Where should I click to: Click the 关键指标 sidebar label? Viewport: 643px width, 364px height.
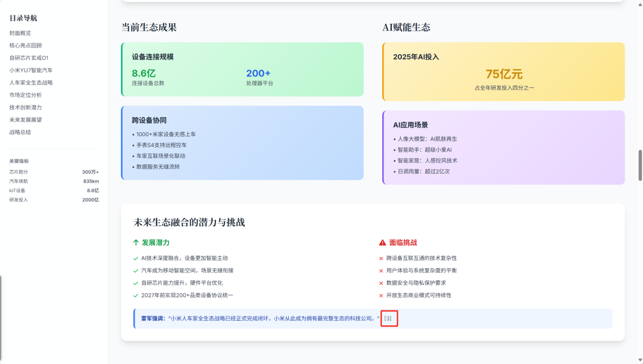(19, 161)
